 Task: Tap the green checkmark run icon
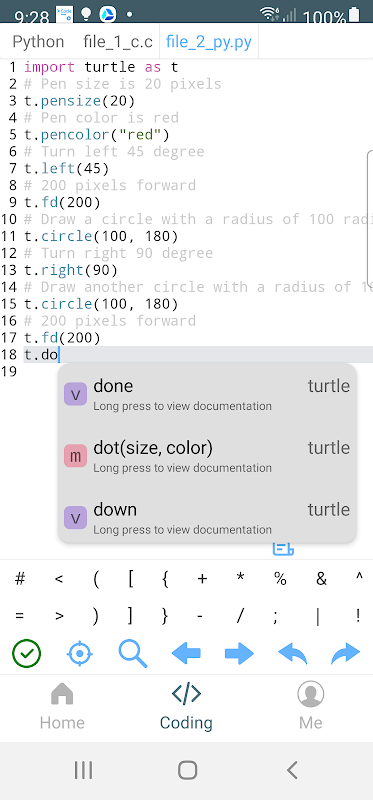[27, 653]
